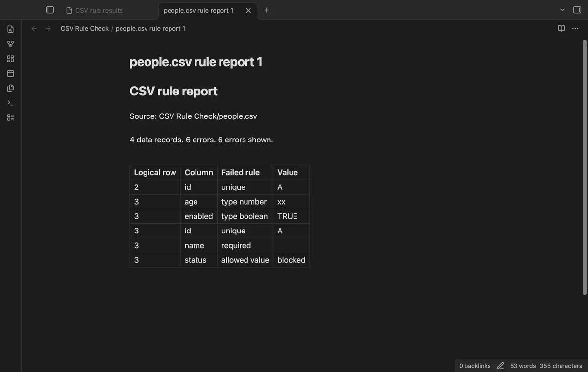Viewport: 588px width, 372px height.
Task: Open templates icon in ribbon
Action: coord(11,88)
